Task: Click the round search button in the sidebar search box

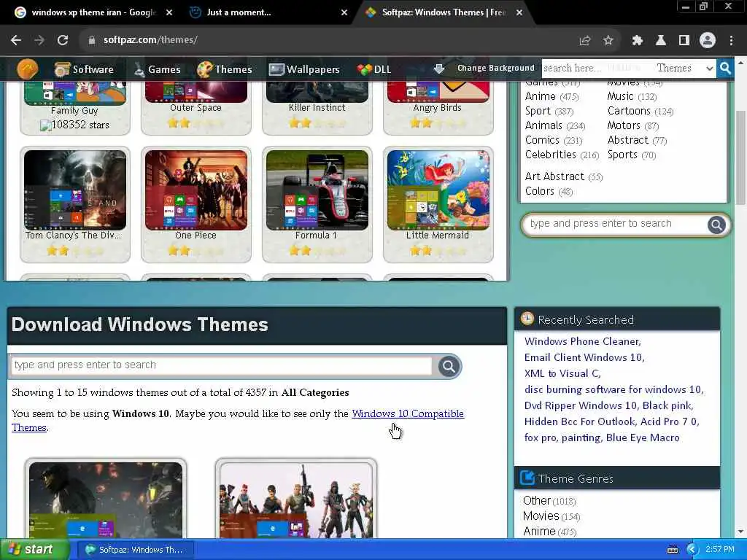Action: [716, 225]
